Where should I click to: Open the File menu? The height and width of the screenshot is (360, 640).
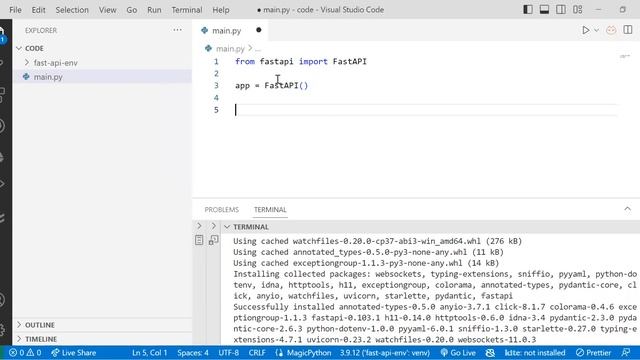click(x=15, y=10)
